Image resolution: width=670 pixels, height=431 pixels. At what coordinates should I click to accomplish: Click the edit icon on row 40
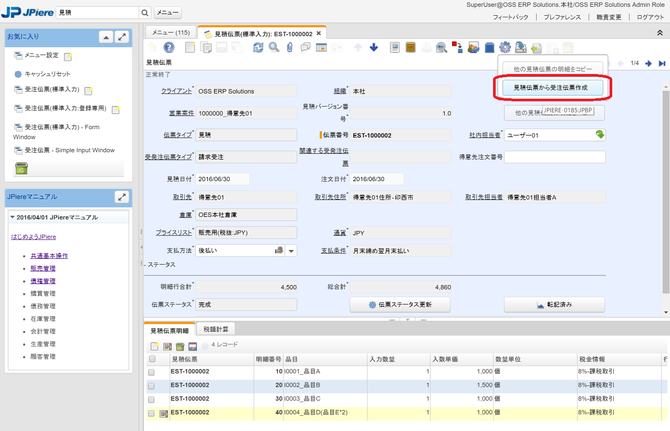coord(163,413)
